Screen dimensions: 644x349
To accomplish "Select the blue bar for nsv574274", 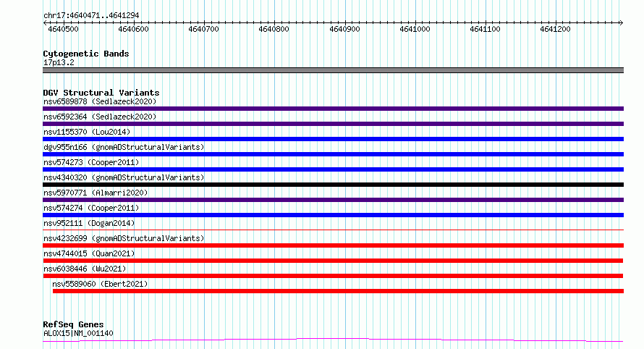I will pyautogui.click(x=333, y=215).
